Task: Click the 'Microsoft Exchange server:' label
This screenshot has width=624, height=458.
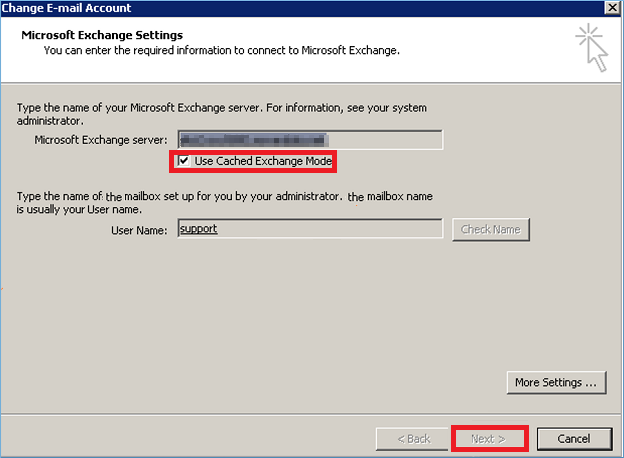Action: [x=101, y=140]
